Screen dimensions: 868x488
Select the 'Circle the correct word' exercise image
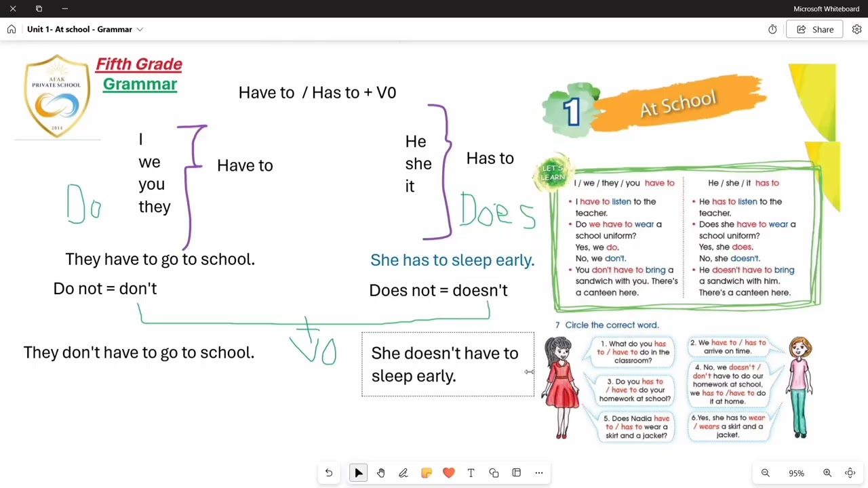[684, 381]
